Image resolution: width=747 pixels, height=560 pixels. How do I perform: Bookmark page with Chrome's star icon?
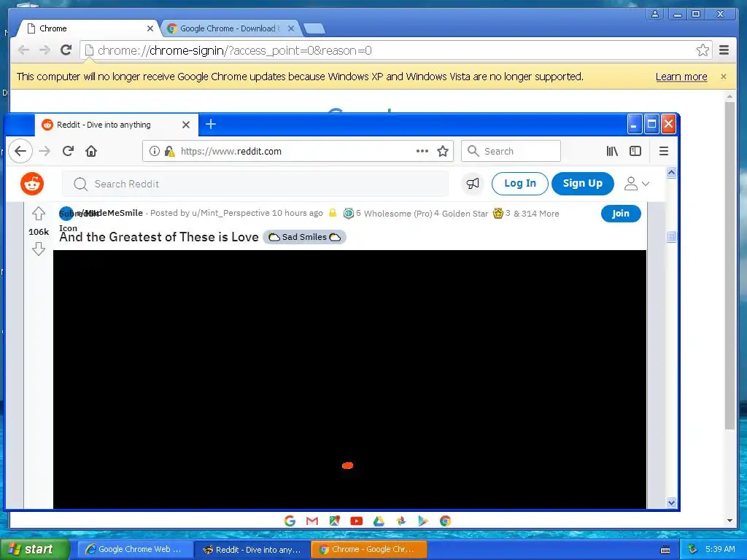click(703, 50)
